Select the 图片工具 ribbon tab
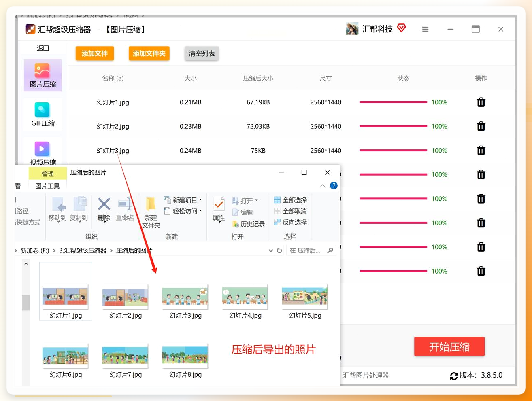Viewport: 532px width, 401px height. pos(47,186)
